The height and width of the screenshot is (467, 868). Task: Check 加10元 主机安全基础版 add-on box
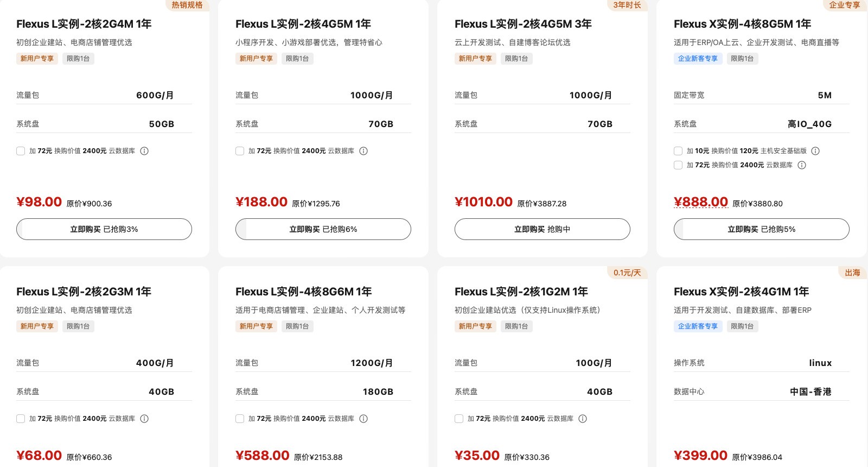click(x=678, y=151)
